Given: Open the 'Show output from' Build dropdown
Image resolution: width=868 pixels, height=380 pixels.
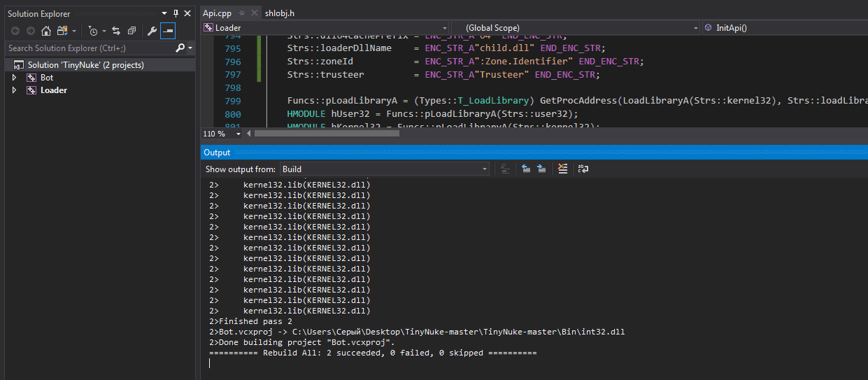Looking at the screenshot, I should (x=385, y=169).
